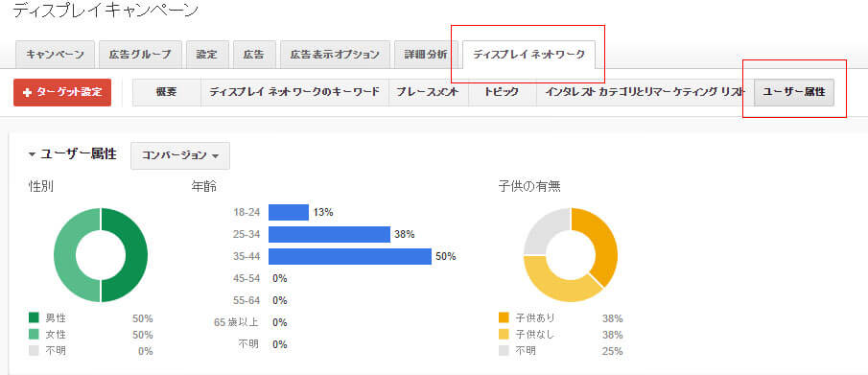Click the 35-44 age bar
868x375 pixels.
click(x=350, y=256)
